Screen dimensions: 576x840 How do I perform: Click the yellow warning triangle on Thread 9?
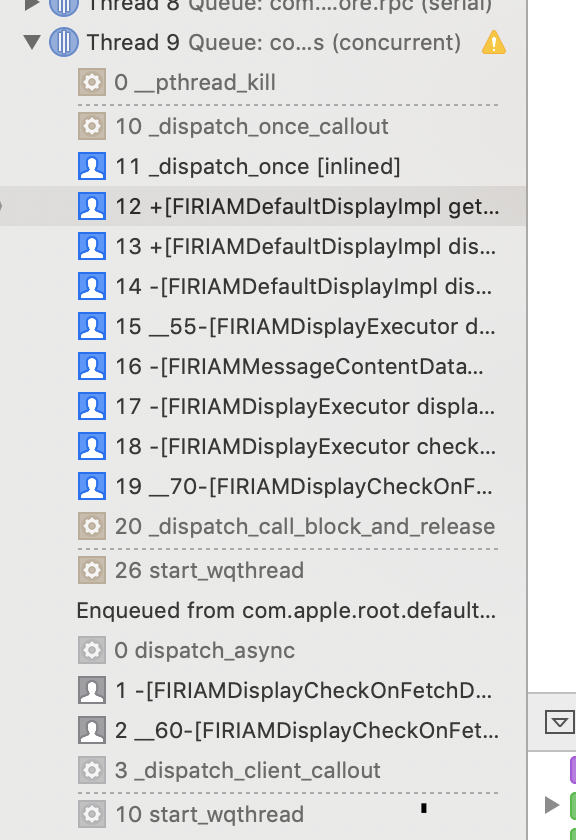pos(494,42)
